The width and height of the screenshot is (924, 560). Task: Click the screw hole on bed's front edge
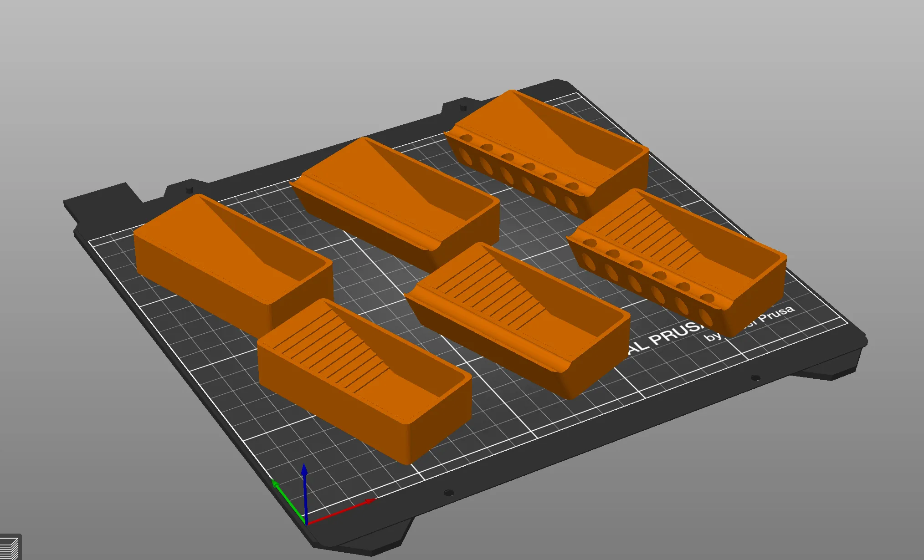[x=449, y=493]
